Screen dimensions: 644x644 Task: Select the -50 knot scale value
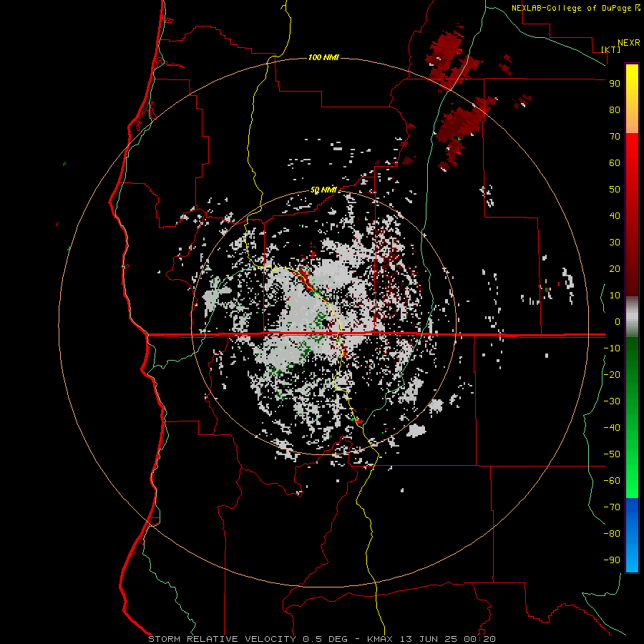point(612,454)
